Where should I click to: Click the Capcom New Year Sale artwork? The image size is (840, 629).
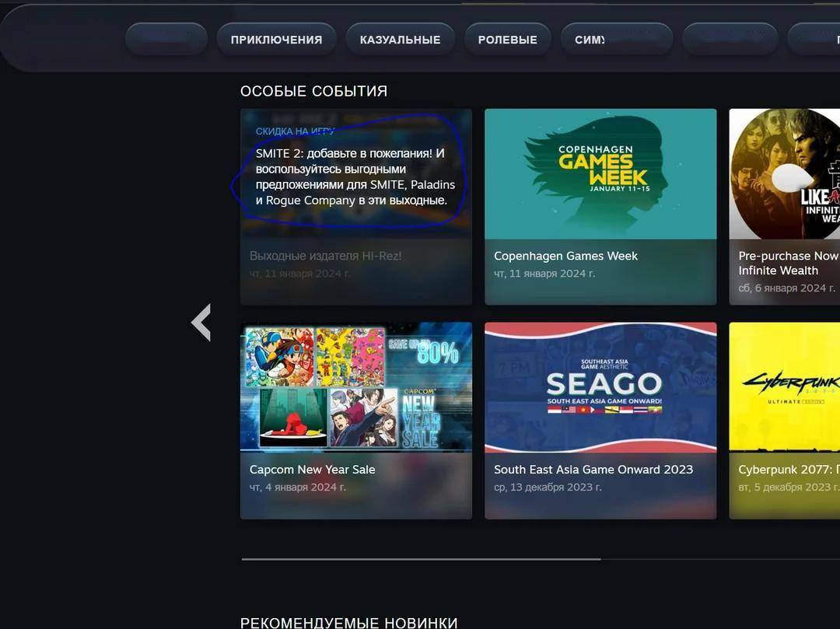pos(355,387)
